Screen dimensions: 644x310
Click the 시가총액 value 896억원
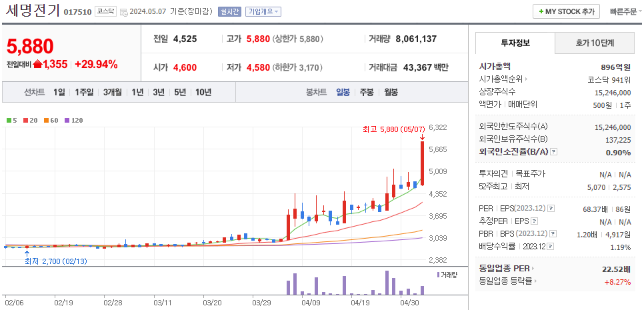coord(615,68)
